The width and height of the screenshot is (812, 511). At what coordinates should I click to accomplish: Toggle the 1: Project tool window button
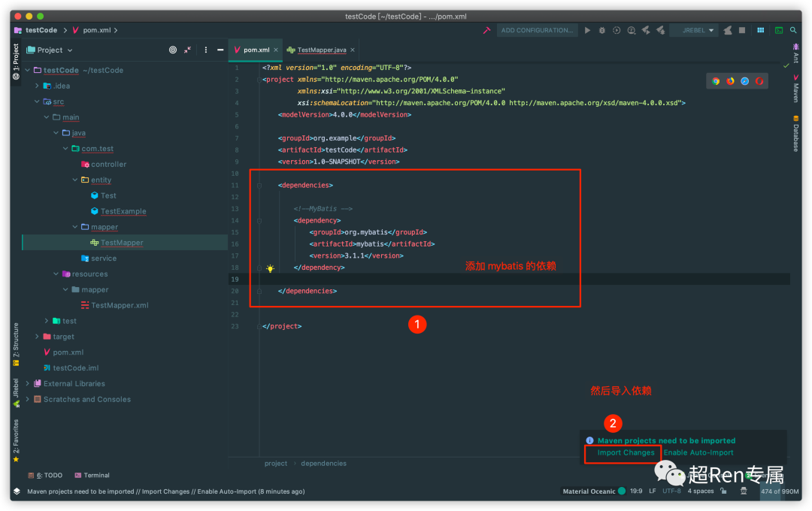coord(16,61)
